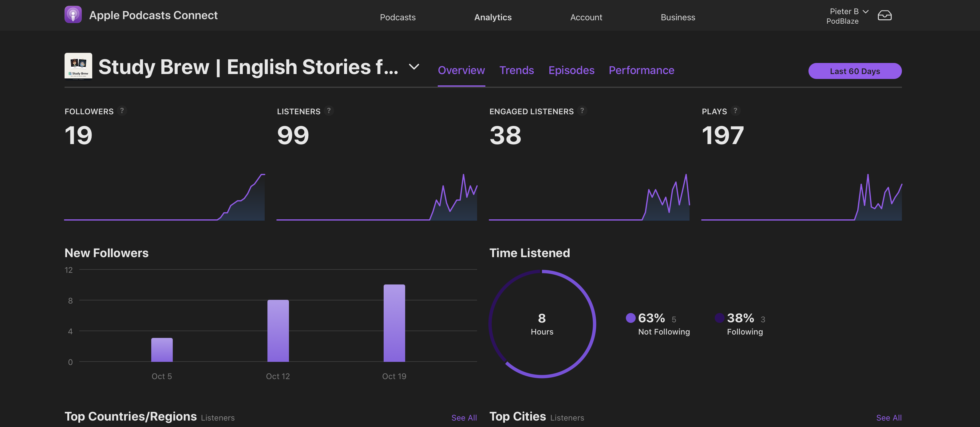Viewport: 980px width, 427px height.
Task: Click the Listeners help question mark
Action: [x=329, y=111]
